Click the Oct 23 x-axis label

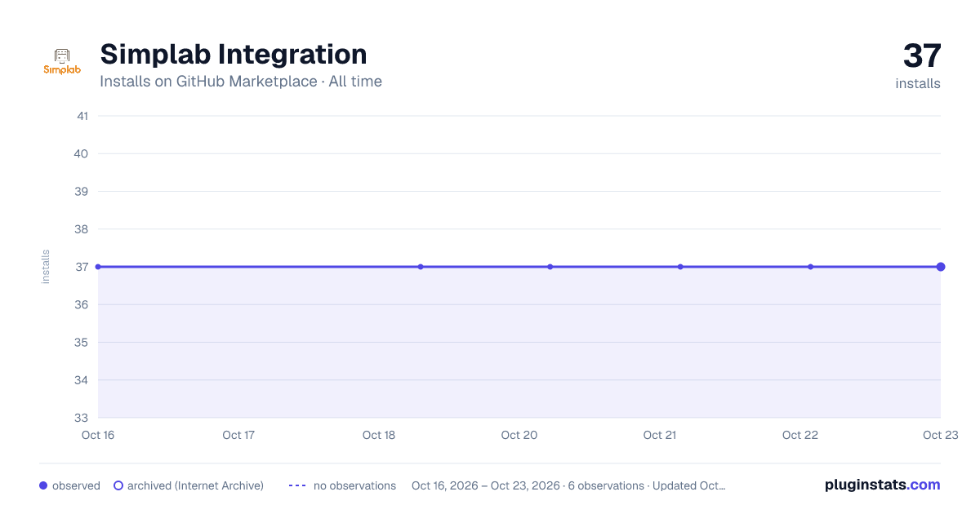pyautogui.click(x=939, y=435)
